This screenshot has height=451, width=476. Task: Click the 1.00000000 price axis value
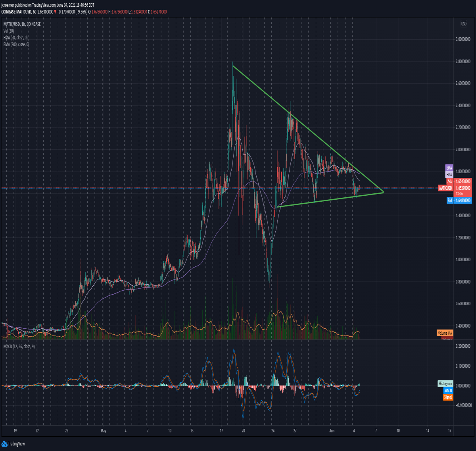(463, 260)
